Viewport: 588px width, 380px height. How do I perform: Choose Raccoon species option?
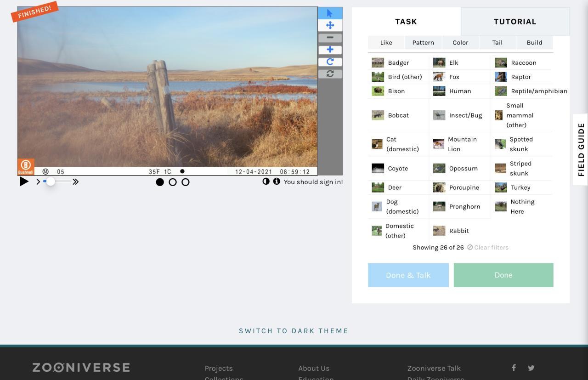pyautogui.click(x=522, y=62)
